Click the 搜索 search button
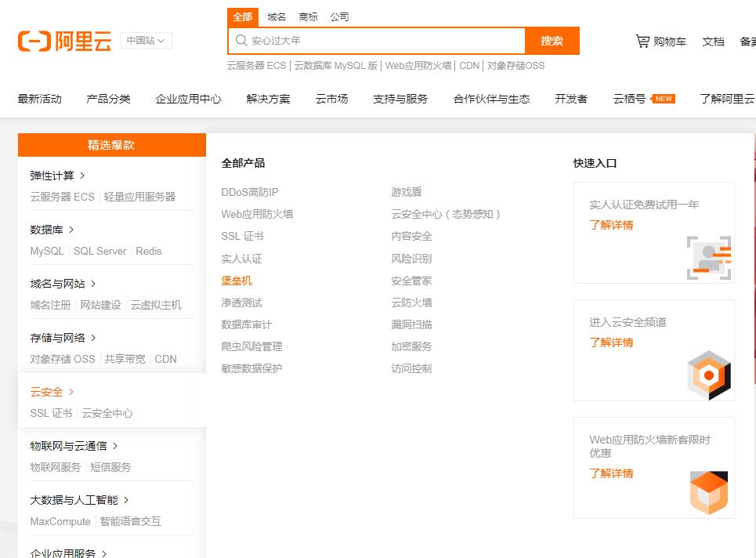The width and height of the screenshot is (756, 558). click(x=552, y=40)
